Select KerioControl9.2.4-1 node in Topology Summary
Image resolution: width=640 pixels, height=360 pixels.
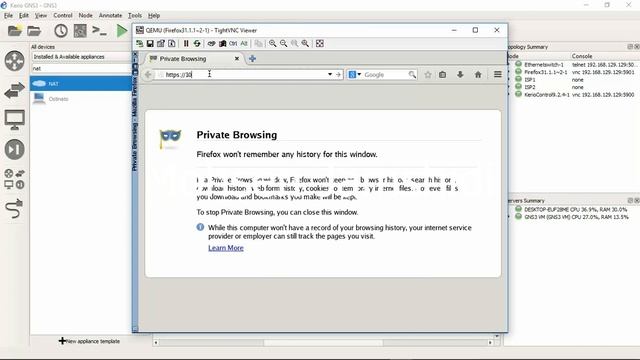547,94
